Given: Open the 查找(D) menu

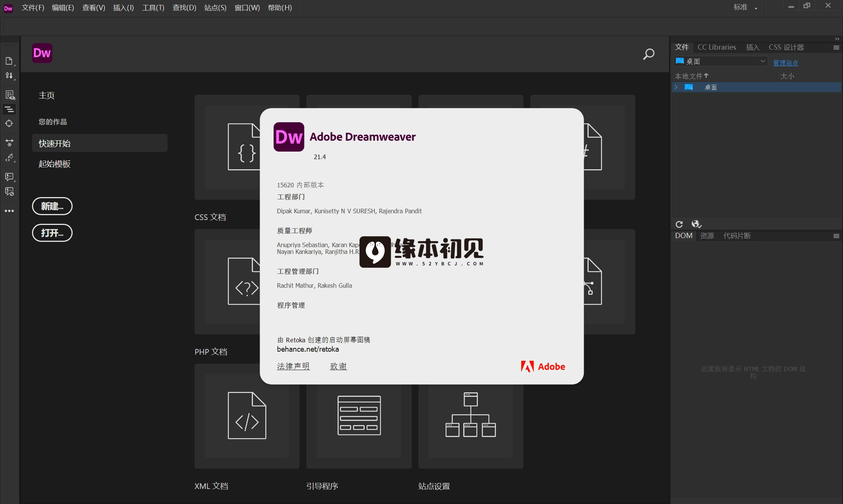Looking at the screenshot, I should coord(184,8).
